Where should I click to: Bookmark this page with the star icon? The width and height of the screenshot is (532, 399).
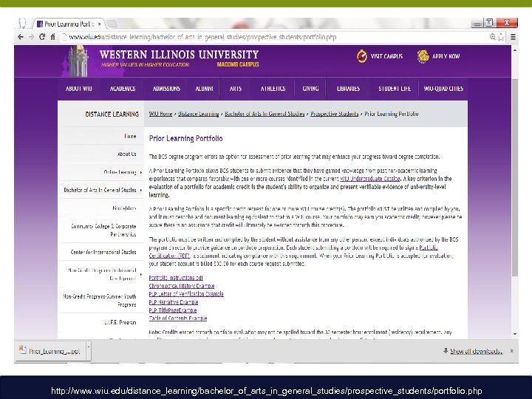[x=501, y=37]
